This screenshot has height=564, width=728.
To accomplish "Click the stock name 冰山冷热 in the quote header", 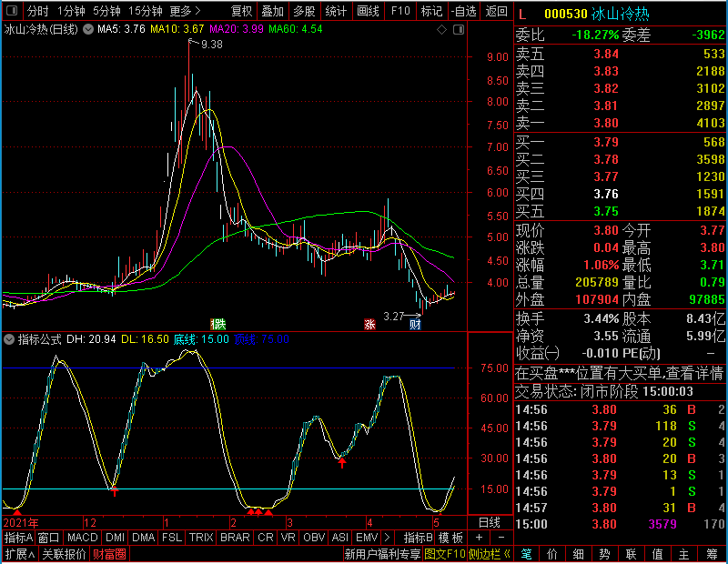I will coord(621,14).
